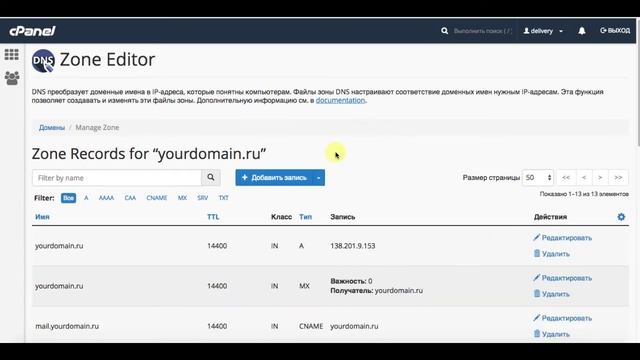Image resolution: width=640 pixels, height=360 pixels.
Task: Sort by the TTL column header
Action: pos(213,217)
